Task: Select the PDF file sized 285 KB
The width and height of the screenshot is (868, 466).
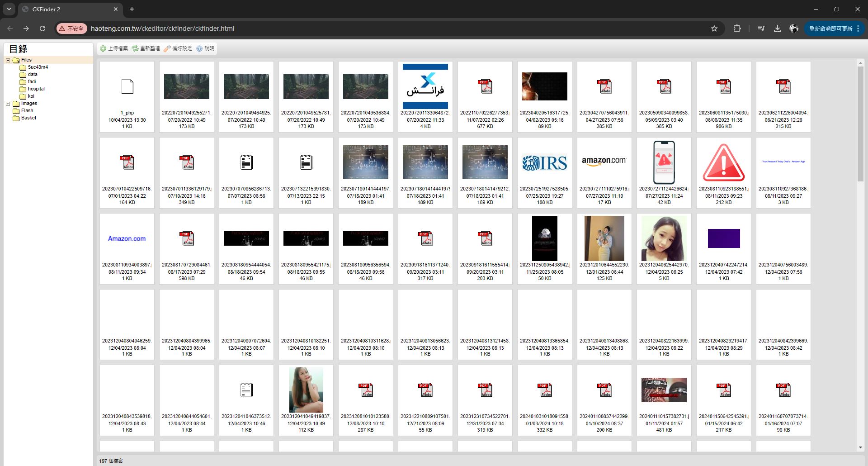Action: pyautogui.click(x=604, y=86)
